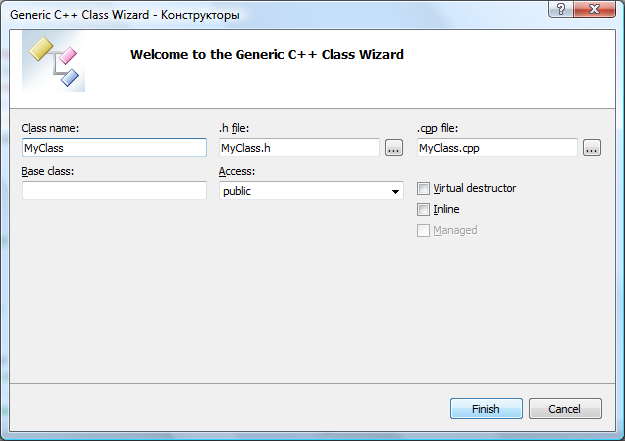Viewport: 625px width, 441px height.
Task: Cancel the Generic C++ Class Wizard
Action: coord(565,409)
